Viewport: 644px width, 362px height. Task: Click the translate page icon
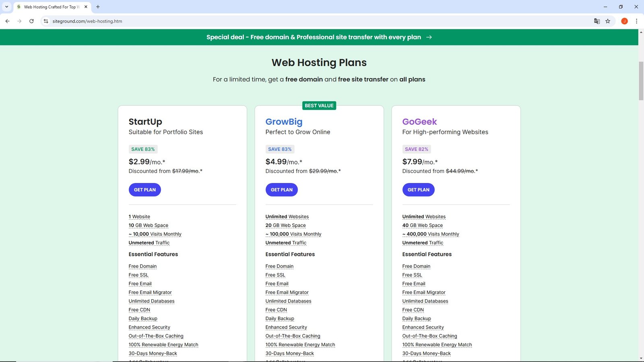coord(597,21)
